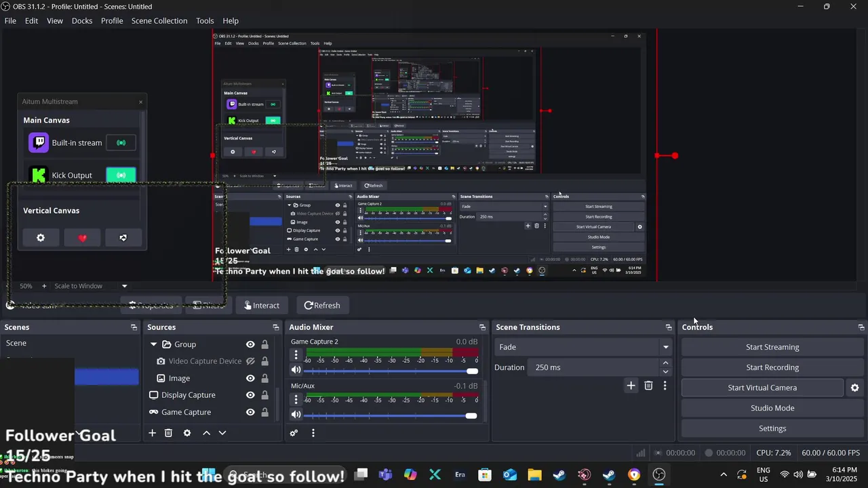This screenshot has width=868, height=488.
Task: Open the Fade transition dropdown
Action: coord(583,347)
